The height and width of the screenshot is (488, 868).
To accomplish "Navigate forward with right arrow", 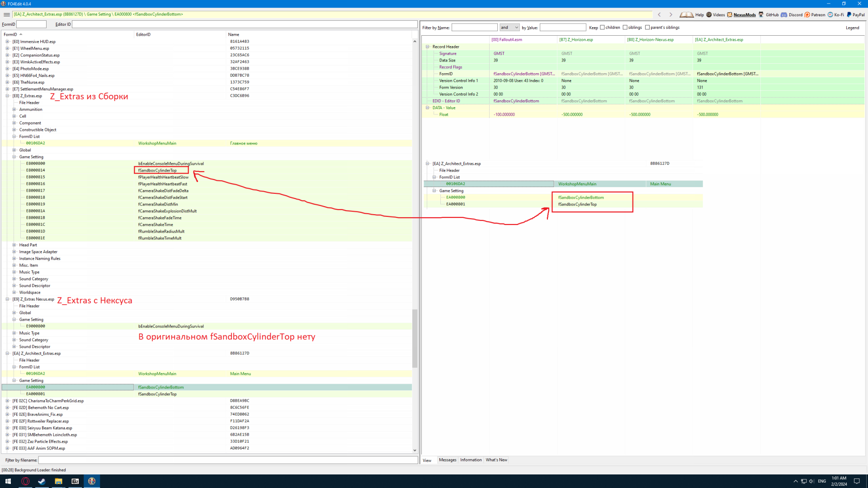I will pos(670,14).
